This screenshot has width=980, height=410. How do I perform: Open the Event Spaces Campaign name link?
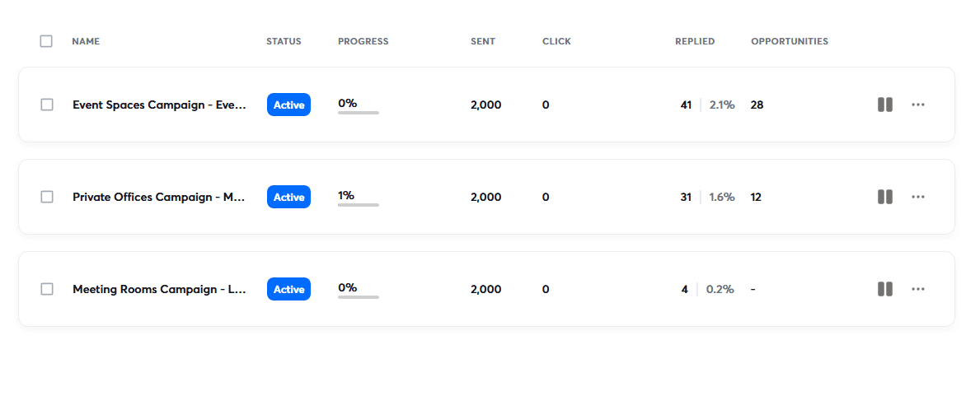click(x=159, y=105)
